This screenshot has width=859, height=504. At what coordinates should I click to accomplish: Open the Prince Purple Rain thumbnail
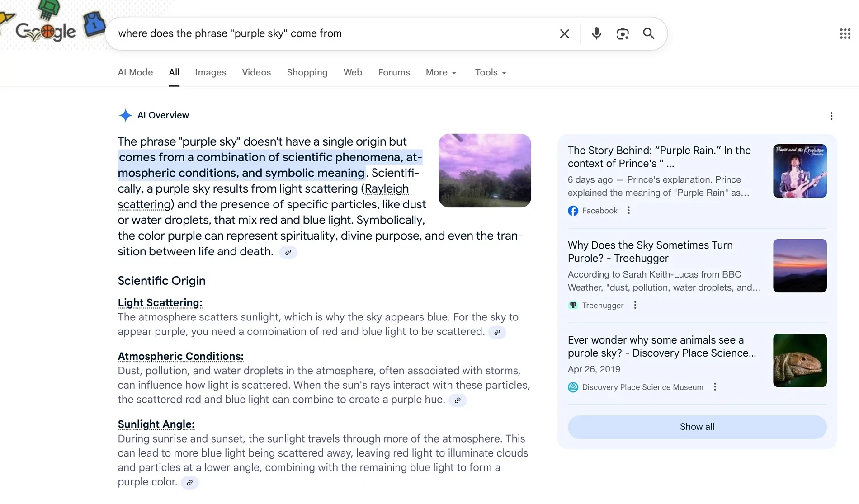800,171
